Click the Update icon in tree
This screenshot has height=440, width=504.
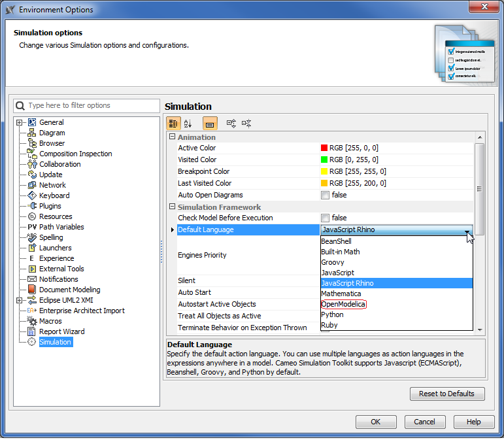click(32, 175)
